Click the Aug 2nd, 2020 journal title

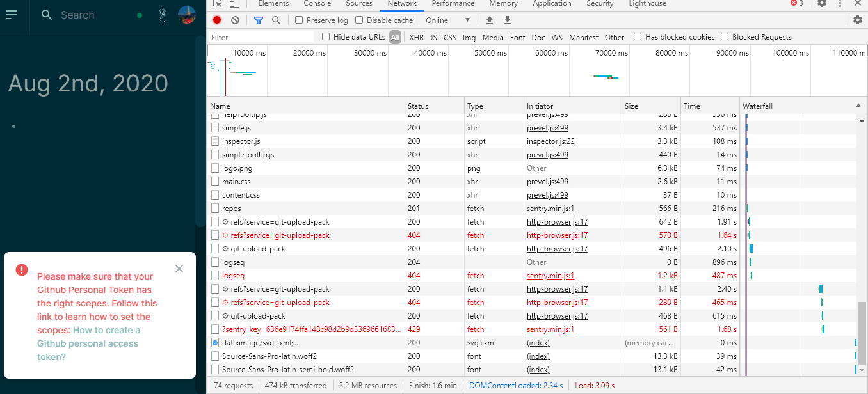tap(88, 84)
